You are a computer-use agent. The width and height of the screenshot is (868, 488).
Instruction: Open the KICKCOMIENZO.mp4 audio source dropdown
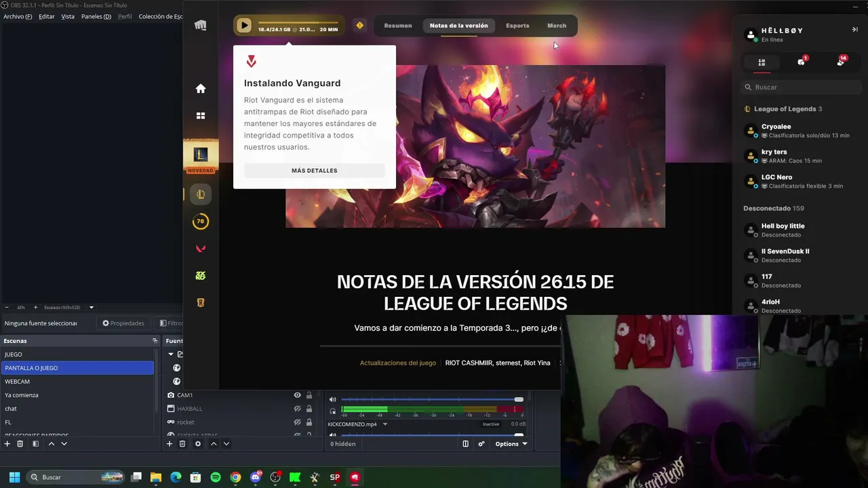(x=384, y=424)
